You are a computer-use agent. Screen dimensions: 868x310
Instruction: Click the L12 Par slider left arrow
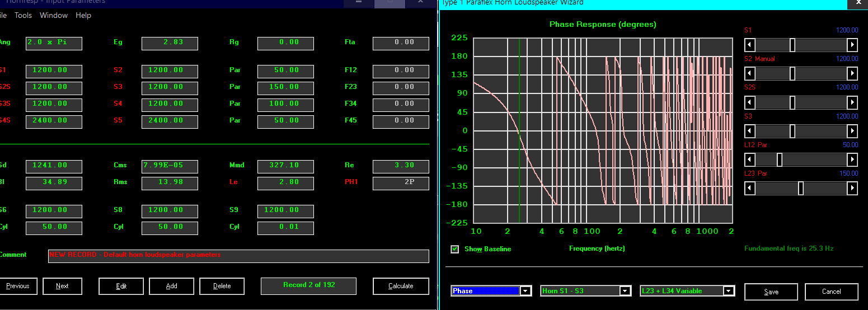(750, 160)
